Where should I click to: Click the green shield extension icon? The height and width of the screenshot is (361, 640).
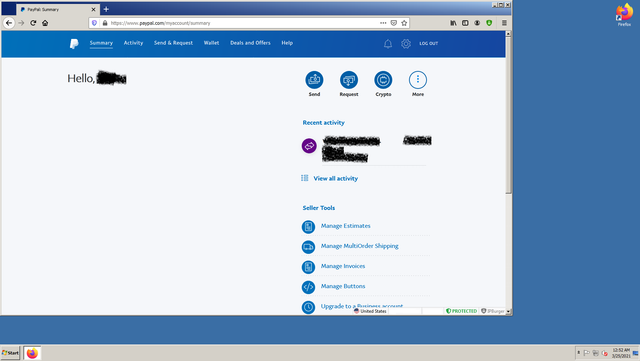click(489, 23)
